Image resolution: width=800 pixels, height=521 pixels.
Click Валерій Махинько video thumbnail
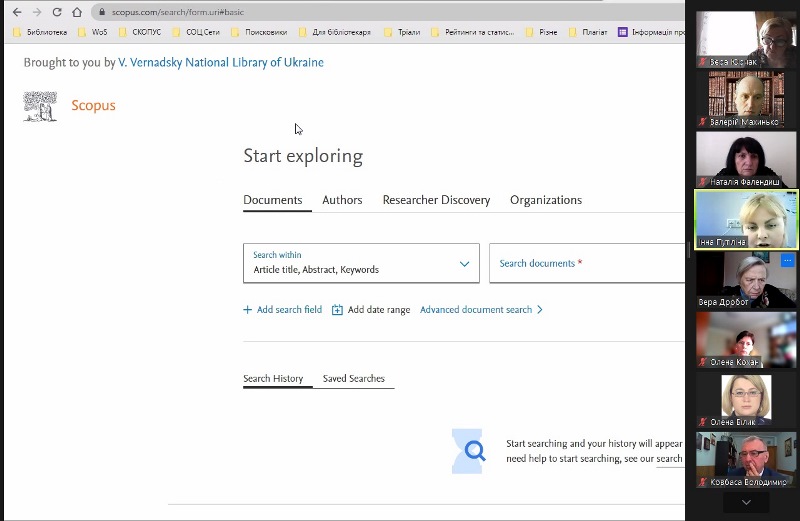[746, 100]
